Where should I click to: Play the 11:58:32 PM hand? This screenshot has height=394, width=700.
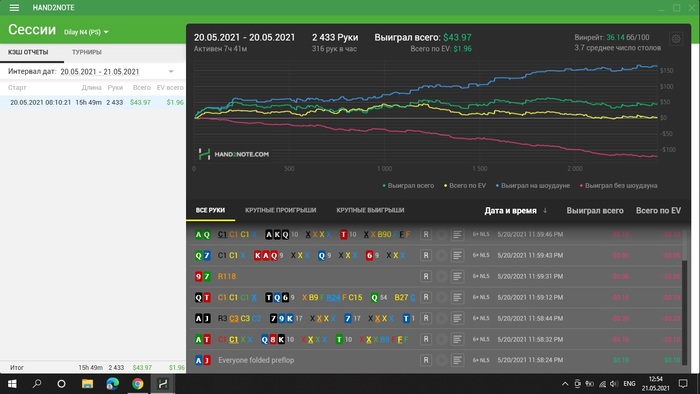coord(442,339)
